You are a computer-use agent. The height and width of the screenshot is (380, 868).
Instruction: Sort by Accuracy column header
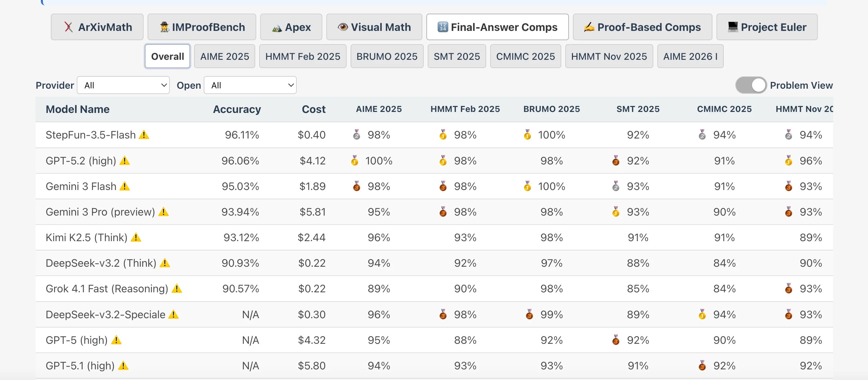click(x=237, y=109)
